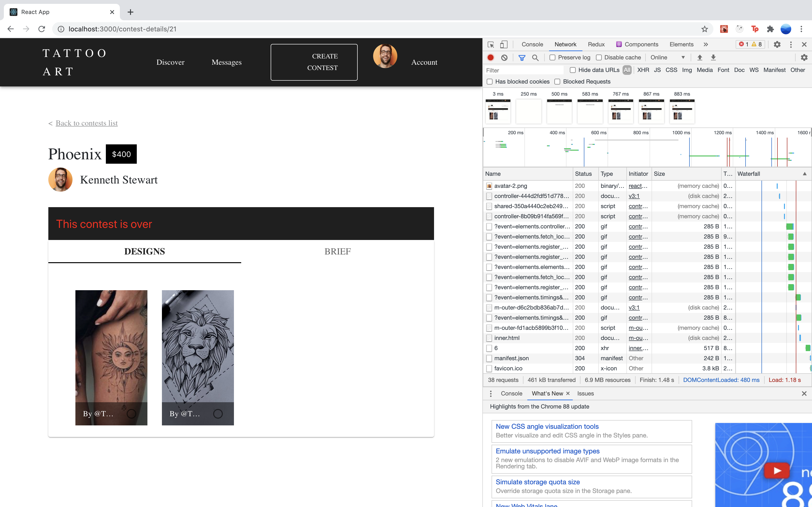Expand more DevTools tabs chevron
This screenshot has height=507, width=812.
click(x=706, y=44)
